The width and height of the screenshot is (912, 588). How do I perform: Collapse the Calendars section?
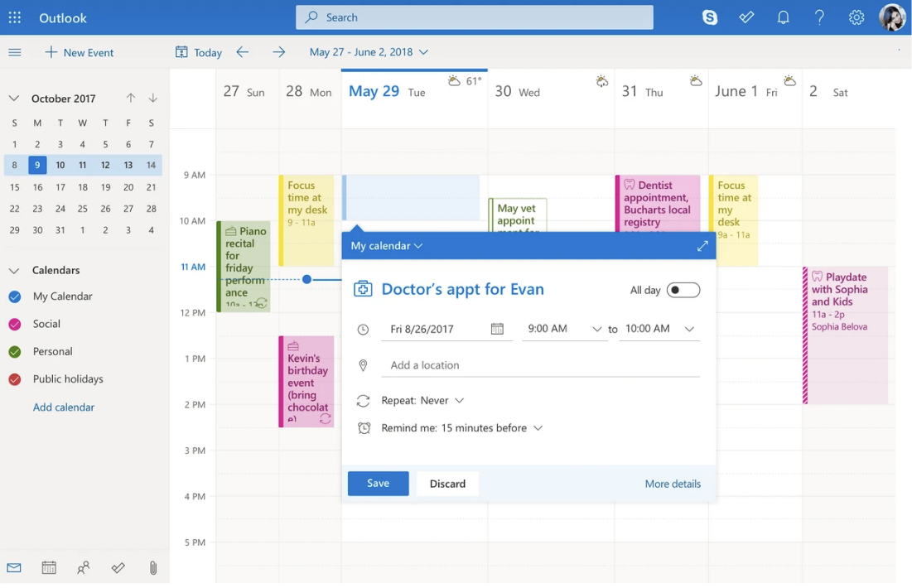pyautogui.click(x=12, y=270)
